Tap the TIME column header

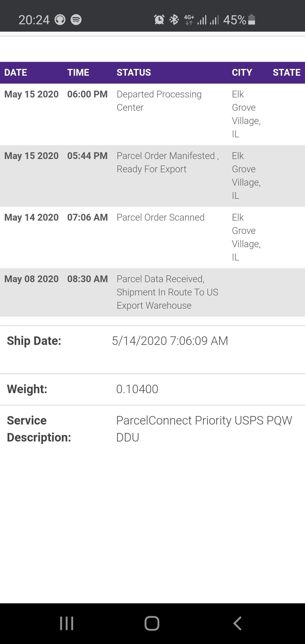78,73
